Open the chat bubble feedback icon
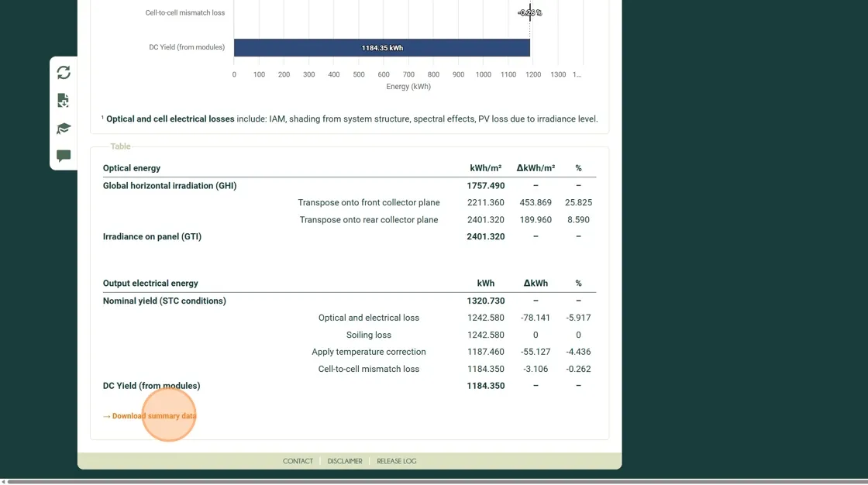 (64, 156)
